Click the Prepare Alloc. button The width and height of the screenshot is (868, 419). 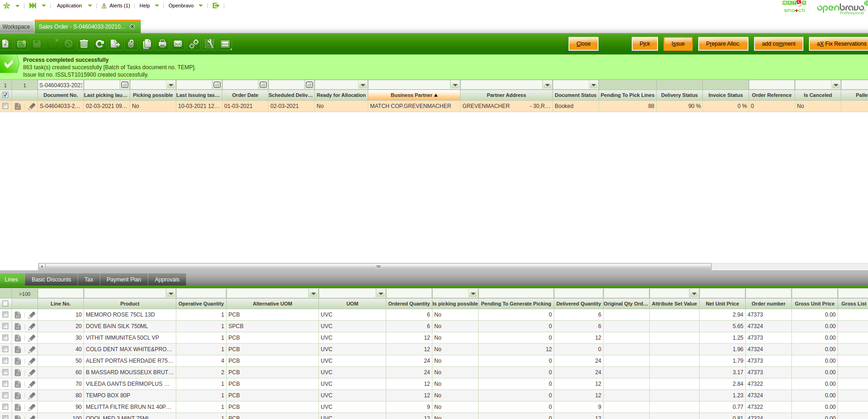click(723, 44)
